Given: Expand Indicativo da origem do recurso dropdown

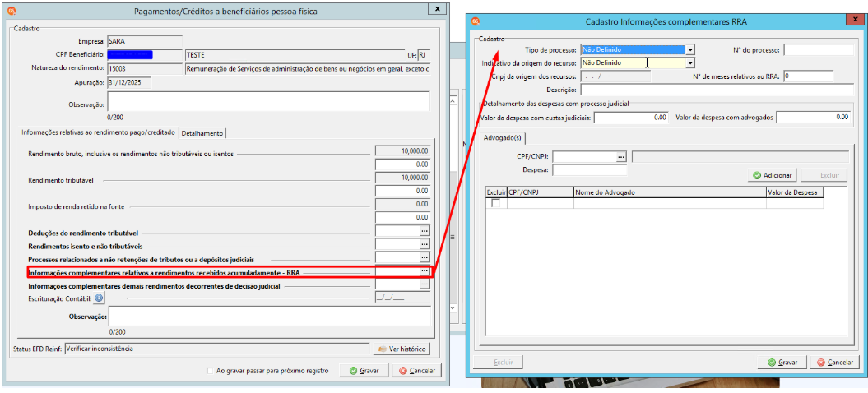Looking at the screenshot, I should coord(690,63).
